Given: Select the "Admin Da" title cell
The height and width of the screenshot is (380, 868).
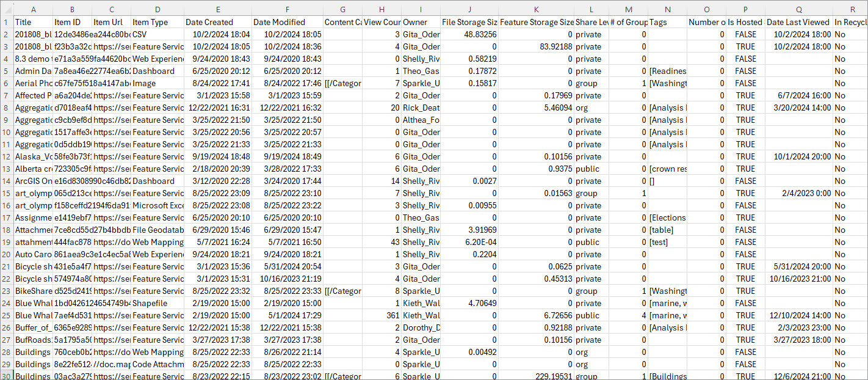Looking at the screenshot, I should [33, 71].
